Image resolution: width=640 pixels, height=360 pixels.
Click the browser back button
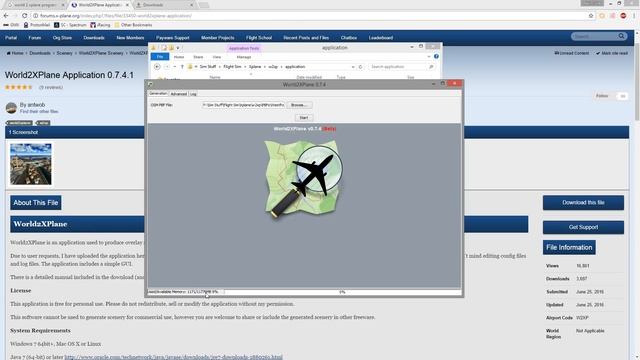(6, 16)
